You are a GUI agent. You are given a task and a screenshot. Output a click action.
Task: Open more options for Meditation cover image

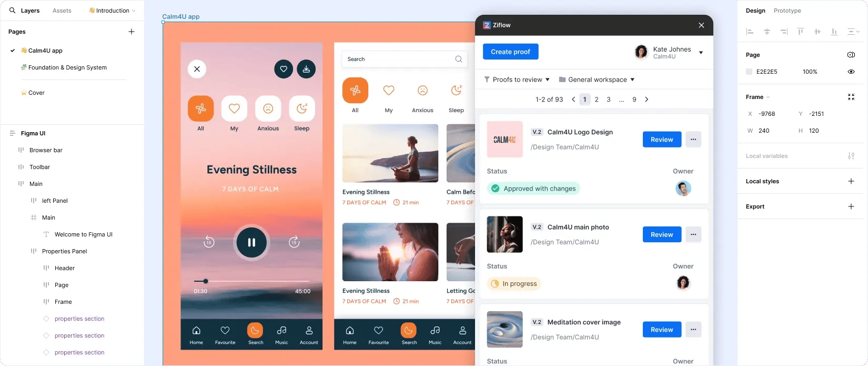tap(693, 330)
